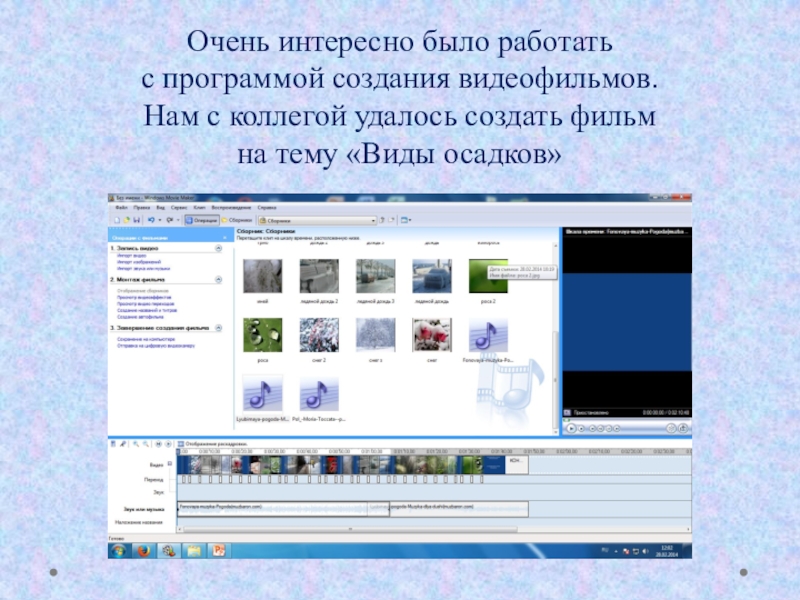This screenshot has width=800, height=600.
Task: Open the Правка menu
Action: coord(141,208)
